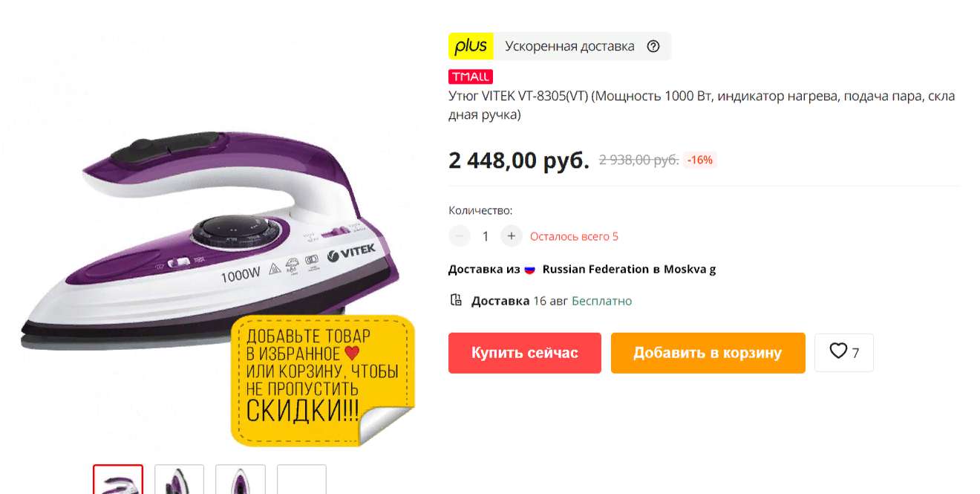Click the red TMALL badge
The width and height of the screenshot is (980, 494).
coord(471,77)
